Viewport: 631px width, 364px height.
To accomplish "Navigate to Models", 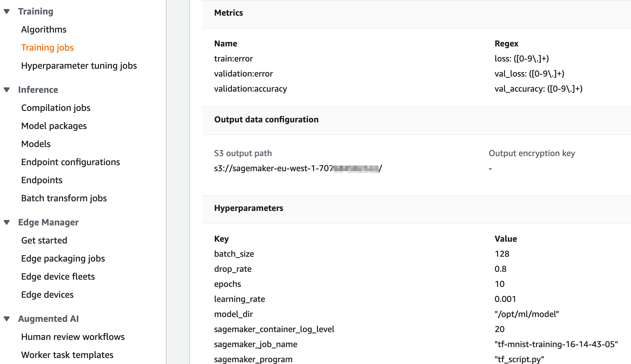I will click(36, 144).
